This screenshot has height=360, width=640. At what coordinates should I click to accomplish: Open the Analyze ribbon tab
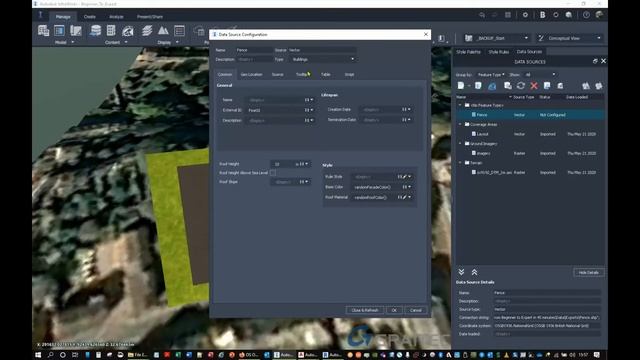point(116,17)
